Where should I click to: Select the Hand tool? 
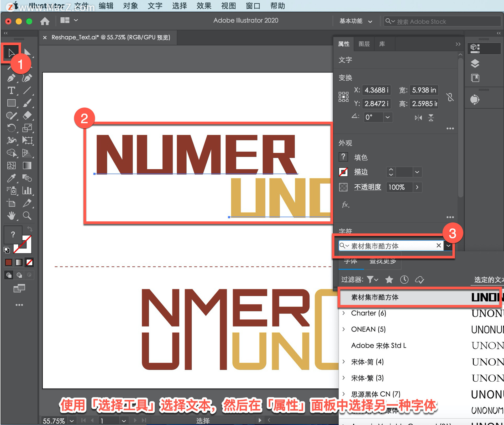(11, 216)
